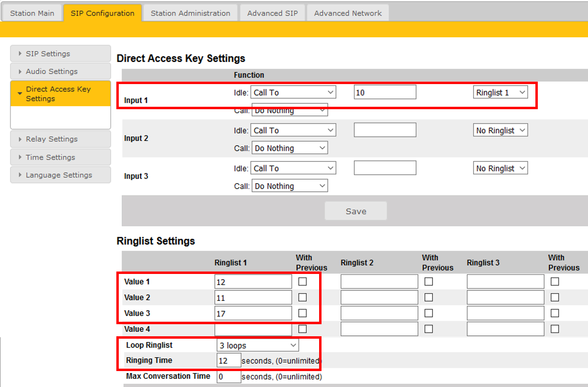Go to the Station Administration tab
Screen dimensions: 588x387
tap(190, 13)
